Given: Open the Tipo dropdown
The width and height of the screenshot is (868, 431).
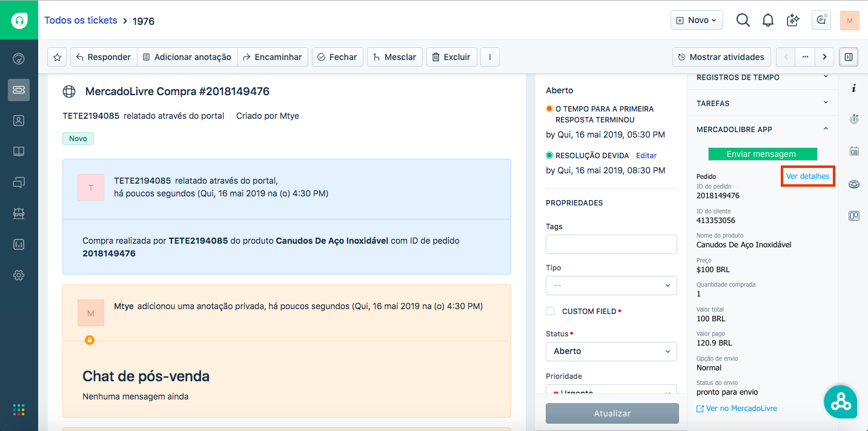Looking at the screenshot, I should [x=611, y=285].
